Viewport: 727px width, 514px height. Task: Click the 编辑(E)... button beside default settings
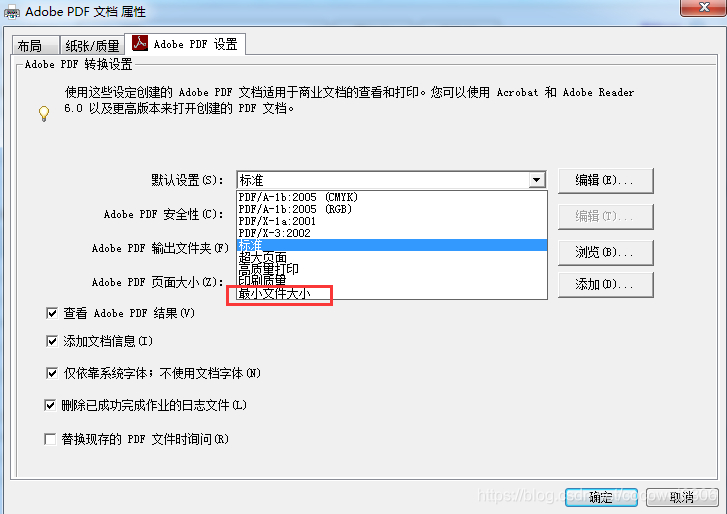(x=606, y=180)
